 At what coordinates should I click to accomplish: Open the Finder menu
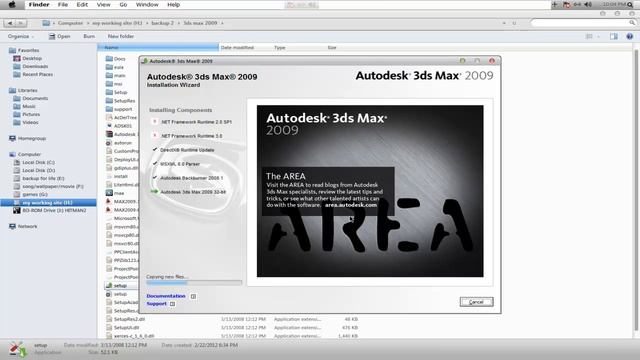click(x=39, y=5)
